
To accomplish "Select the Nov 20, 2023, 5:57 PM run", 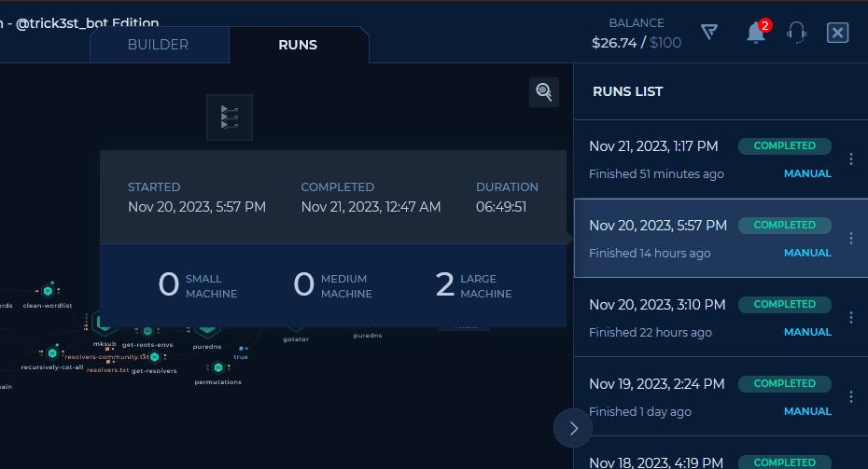I will [721, 239].
